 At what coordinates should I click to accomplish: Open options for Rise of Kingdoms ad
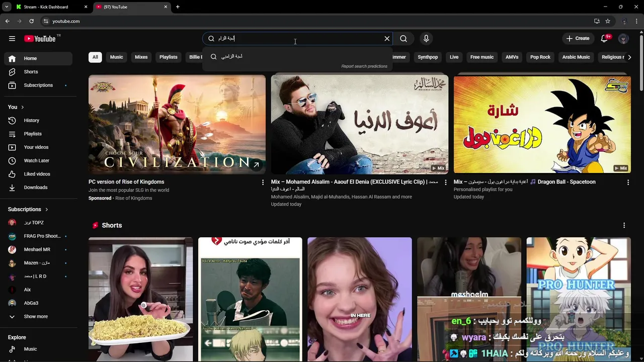click(263, 183)
